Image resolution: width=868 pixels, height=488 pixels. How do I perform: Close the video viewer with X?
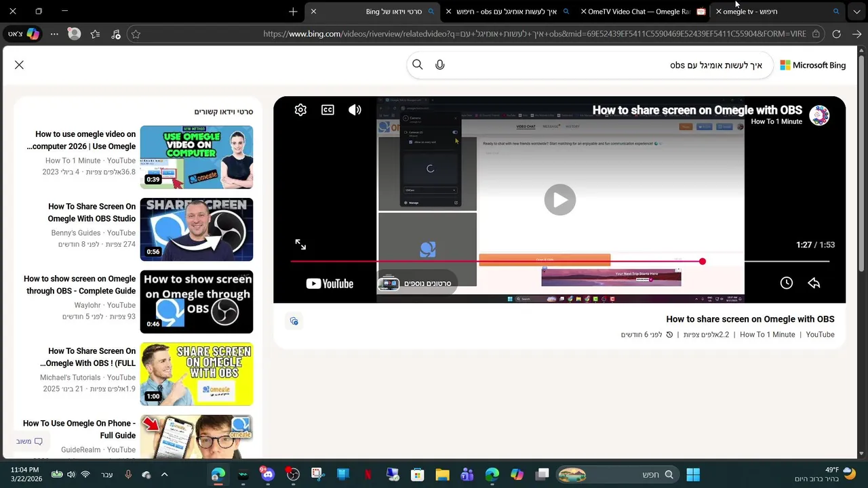tap(19, 65)
